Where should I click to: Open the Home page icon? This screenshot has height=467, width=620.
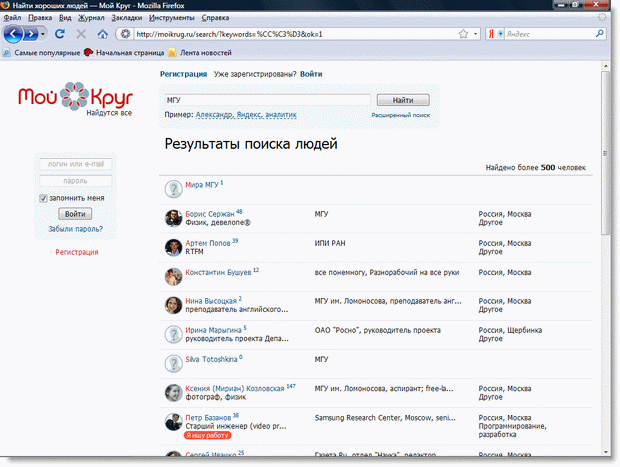102,34
